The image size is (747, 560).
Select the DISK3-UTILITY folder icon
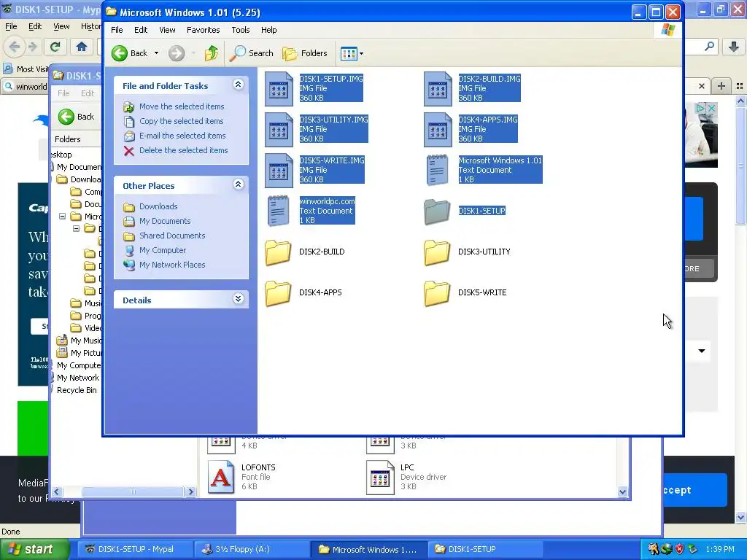click(x=437, y=252)
